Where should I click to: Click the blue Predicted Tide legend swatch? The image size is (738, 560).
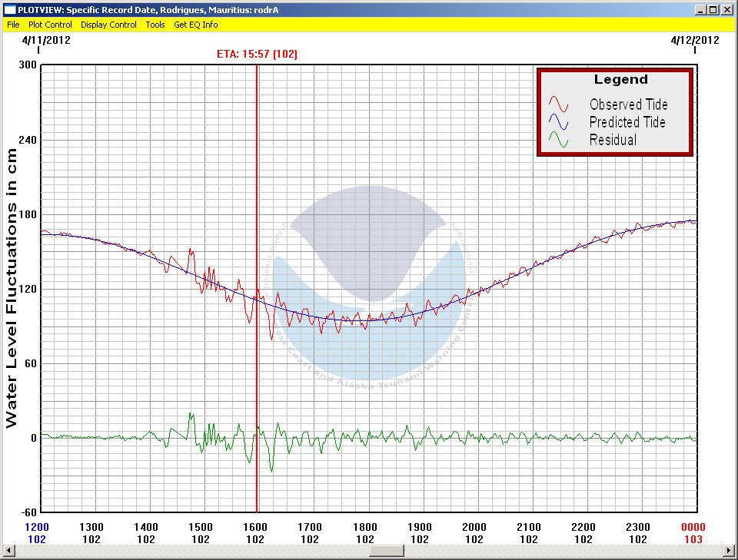(x=558, y=122)
